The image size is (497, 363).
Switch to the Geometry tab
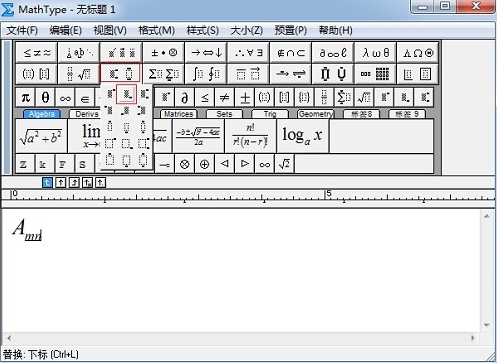(x=316, y=114)
